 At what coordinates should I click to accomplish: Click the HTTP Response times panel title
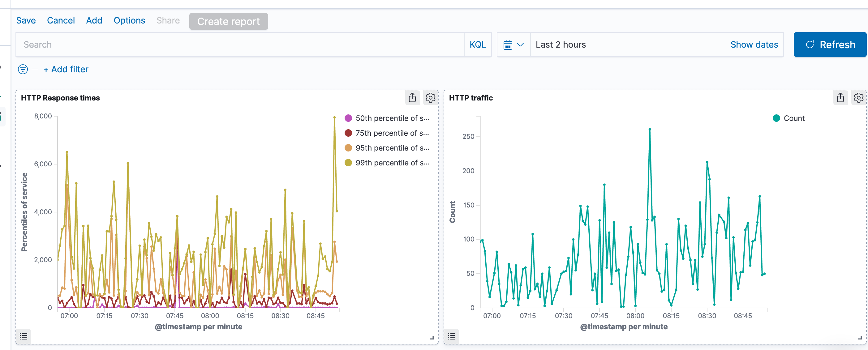coord(60,98)
